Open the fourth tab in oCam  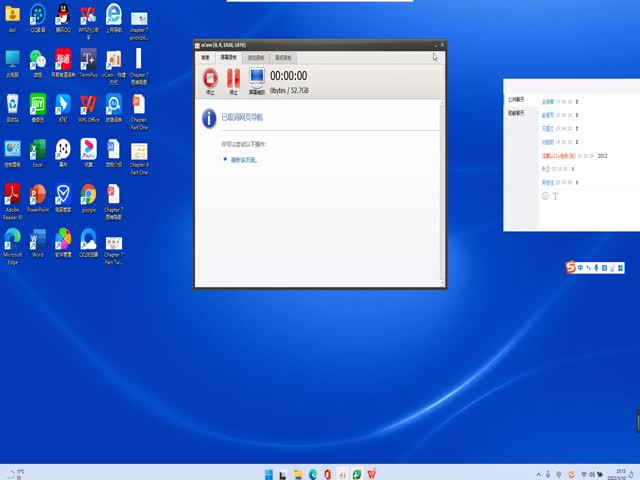(x=283, y=58)
